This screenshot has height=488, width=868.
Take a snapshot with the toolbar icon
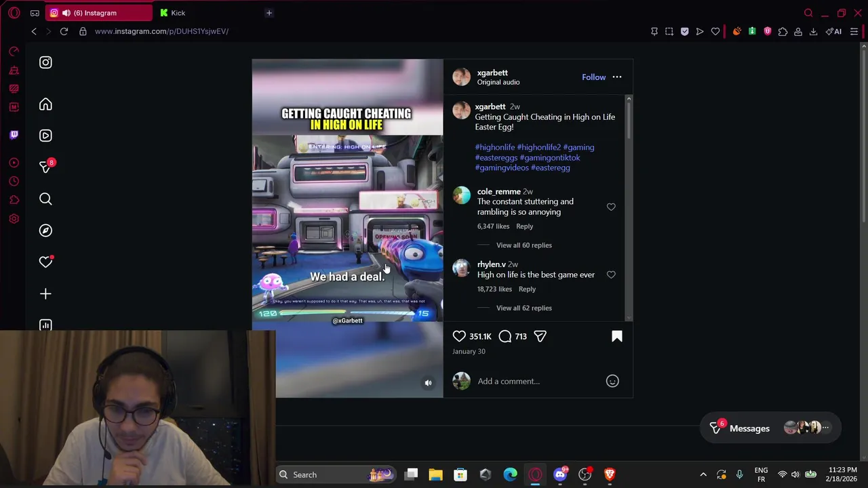[x=669, y=31]
